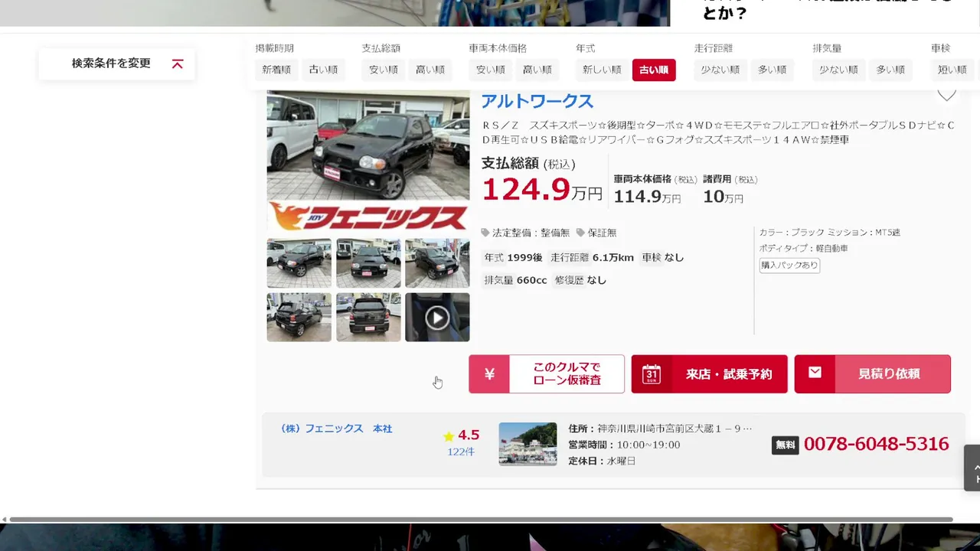Sort 排気量 by 少ない順
Image resolution: width=980 pixels, height=551 pixels.
tap(839, 70)
